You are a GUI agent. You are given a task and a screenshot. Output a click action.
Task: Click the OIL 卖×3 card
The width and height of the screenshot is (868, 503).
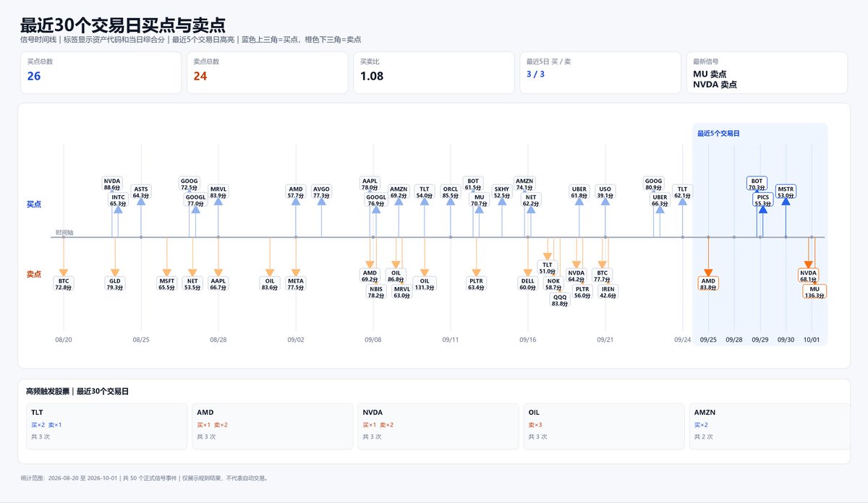tap(604, 426)
